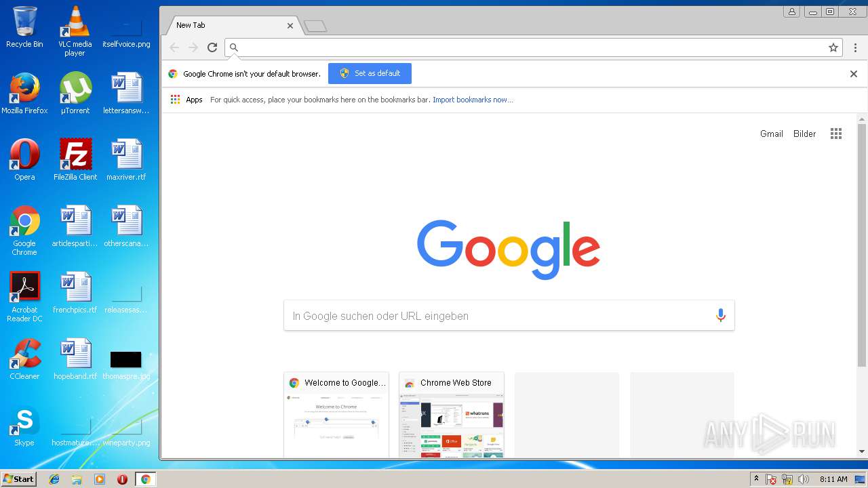Image resolution: width=868 pixels, height=488 pixels.
Task: Open Windows Media Player from the taskbar
Action: (x=100, y=479)
